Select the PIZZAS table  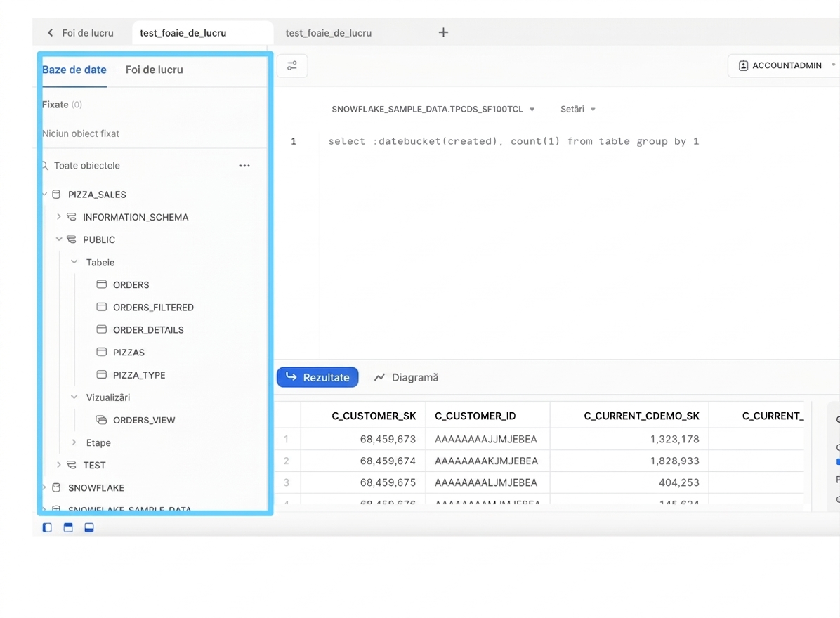tap(129, 353)
